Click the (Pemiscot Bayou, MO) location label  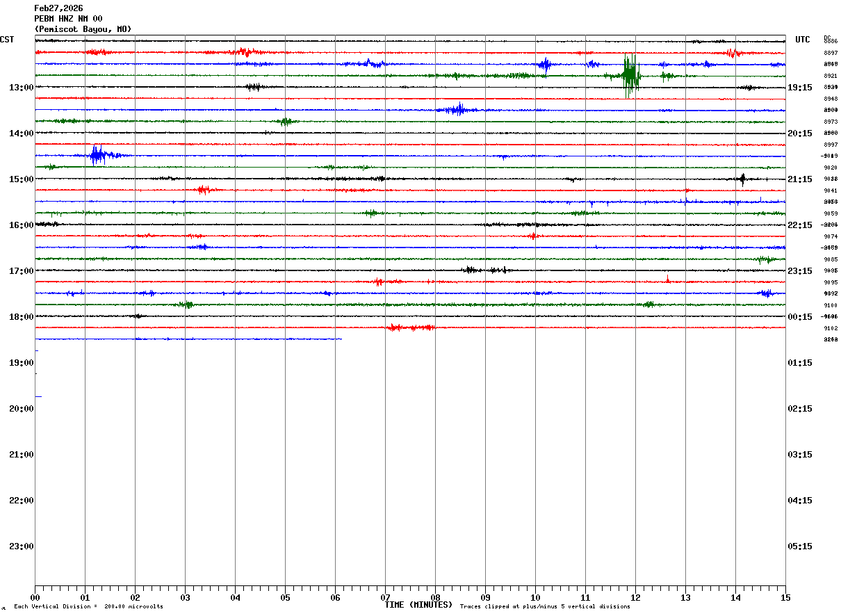[x=83, y=29]
